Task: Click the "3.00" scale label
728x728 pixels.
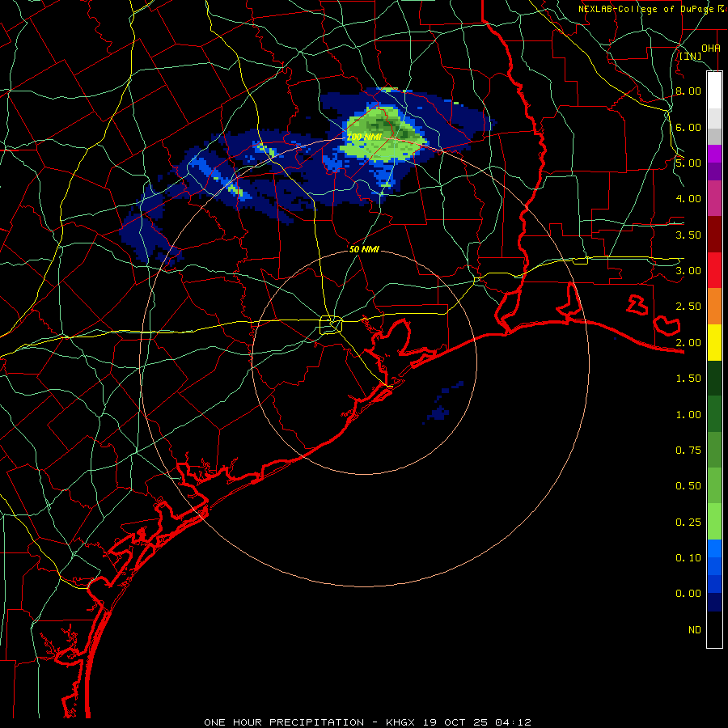Action: tap(688, 271)
